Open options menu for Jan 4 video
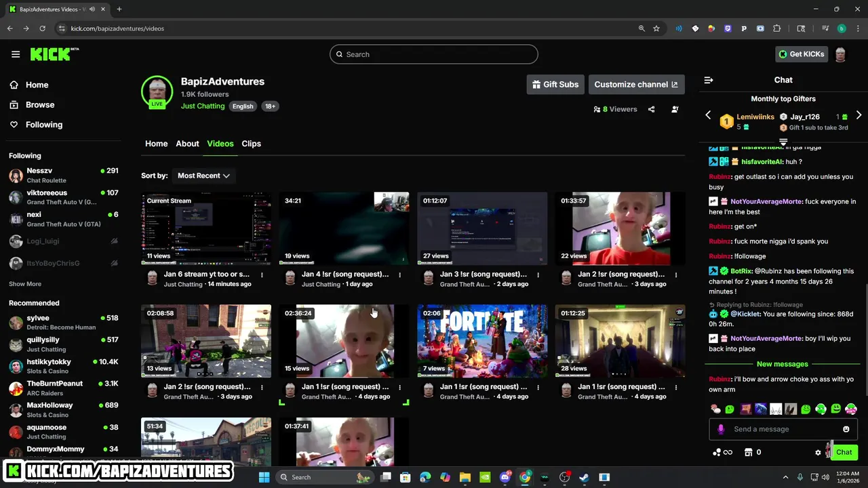 click(x=399, y=274)
